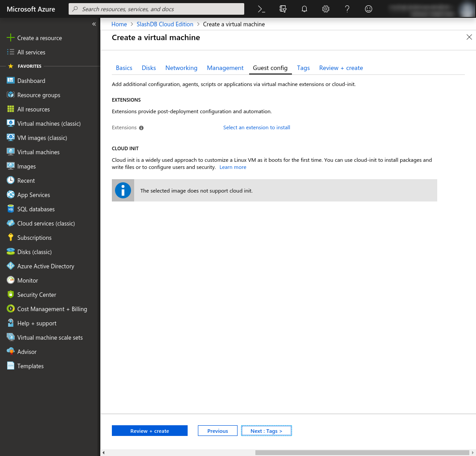Open Azure Active Directory in sidebar
The image size is (476, 456).
pos(45,266)
